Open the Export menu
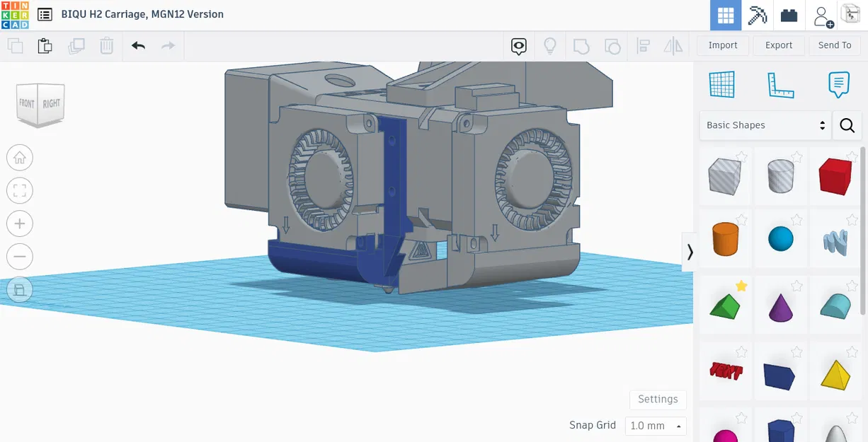 779,45
